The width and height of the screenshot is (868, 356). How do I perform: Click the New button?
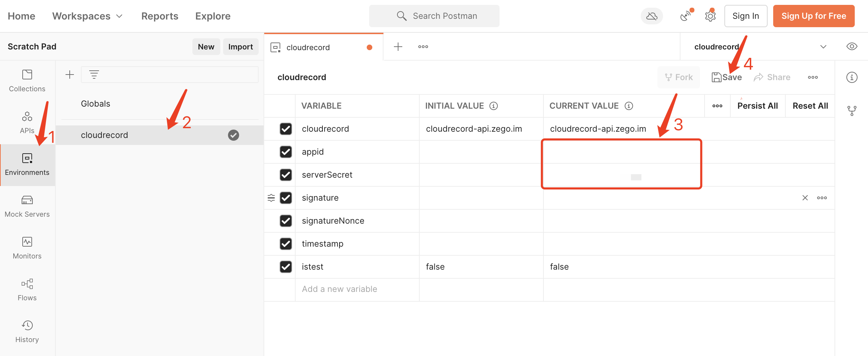(x=206, y=47)
